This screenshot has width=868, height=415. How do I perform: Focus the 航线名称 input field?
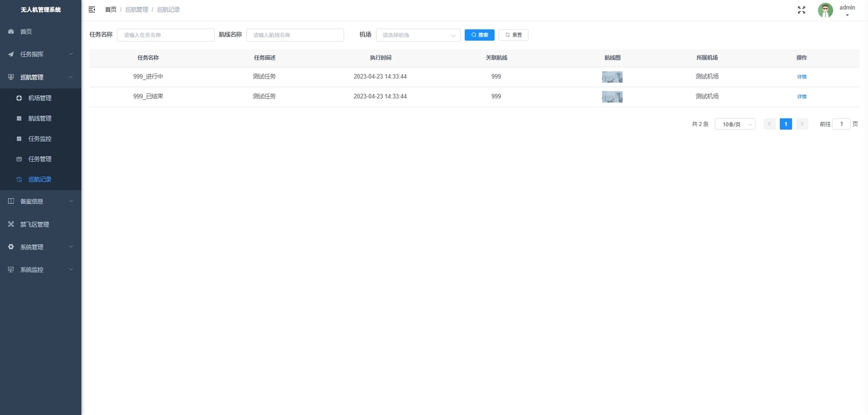pyautogui.click(x=295, y=35)
